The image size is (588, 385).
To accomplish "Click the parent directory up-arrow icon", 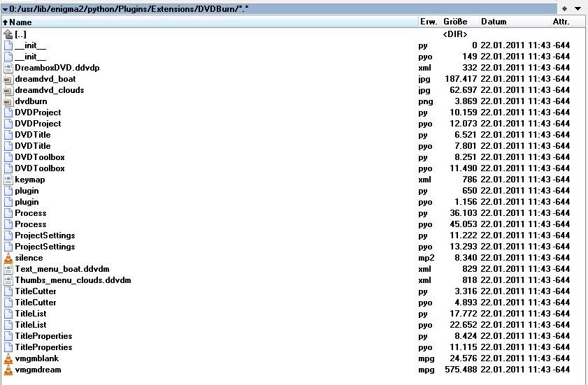I will (8, 34).
